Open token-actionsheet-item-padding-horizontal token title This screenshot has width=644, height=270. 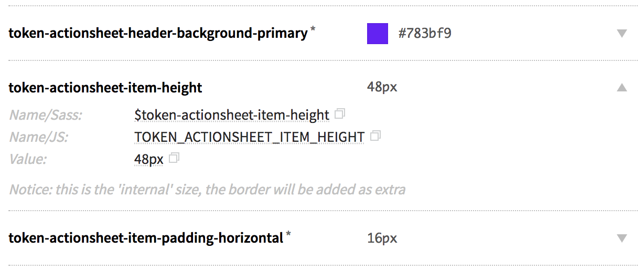(x=146, y=238)
